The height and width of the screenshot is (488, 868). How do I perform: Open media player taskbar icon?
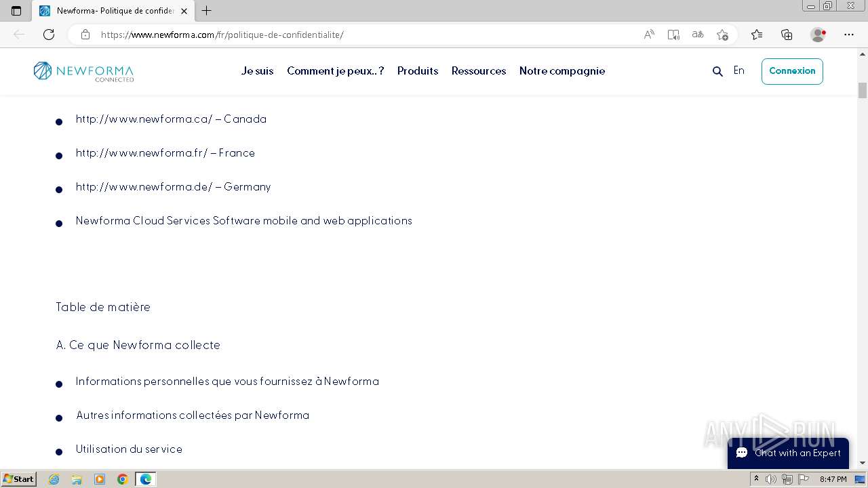point(100,479)
